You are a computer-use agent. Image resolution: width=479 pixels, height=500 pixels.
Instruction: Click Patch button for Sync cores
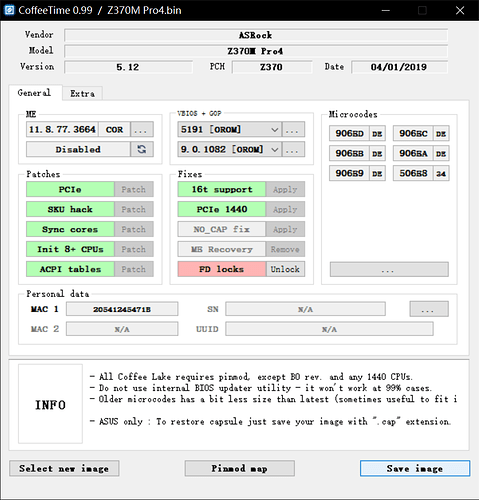134,229
